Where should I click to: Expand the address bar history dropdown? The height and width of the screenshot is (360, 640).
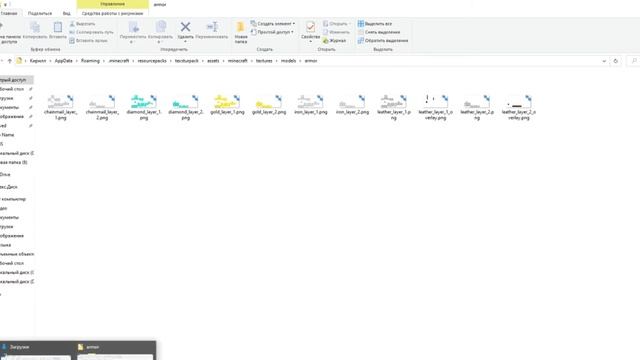[x=604, y=61]
